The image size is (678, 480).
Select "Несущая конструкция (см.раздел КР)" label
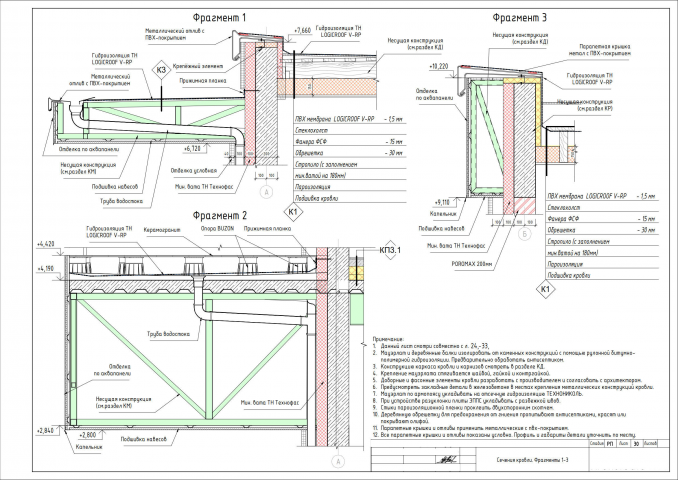[x=585, y=105]
